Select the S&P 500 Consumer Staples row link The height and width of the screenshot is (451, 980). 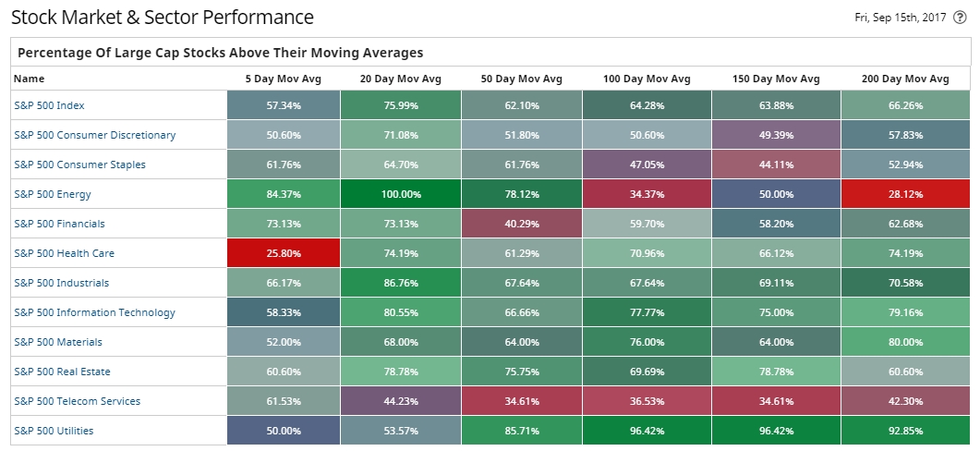click(79, 165)
